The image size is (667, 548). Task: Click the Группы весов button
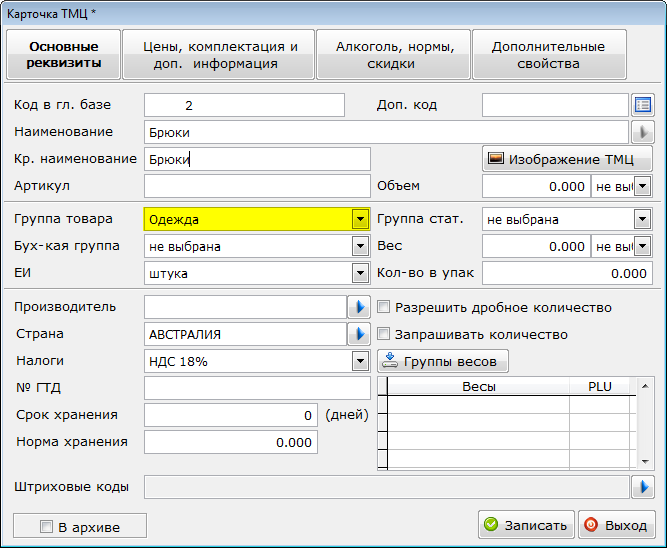click(x=442, y=361)
